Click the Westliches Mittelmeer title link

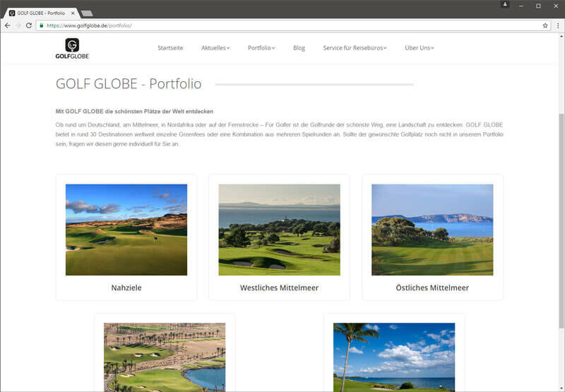click(279, 288)
